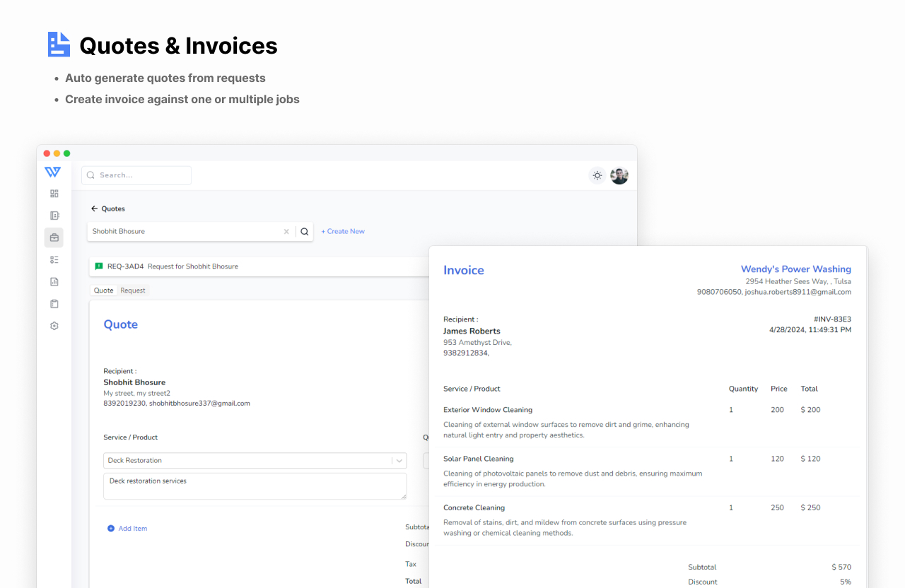Click the $ 250 total for Concrete Cleaning
Viewport: 905px width, 588px height.
[811, 507]
